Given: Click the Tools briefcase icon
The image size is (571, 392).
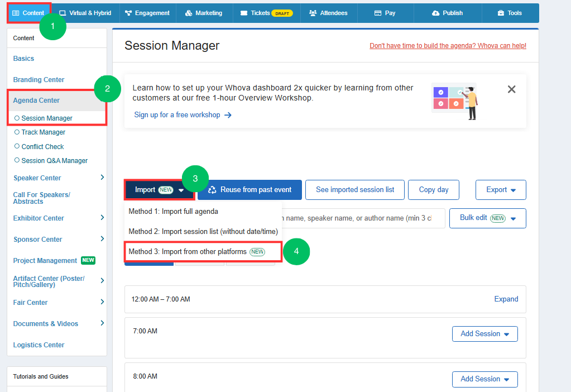Looking at the screenshot, I should point(501,13).
